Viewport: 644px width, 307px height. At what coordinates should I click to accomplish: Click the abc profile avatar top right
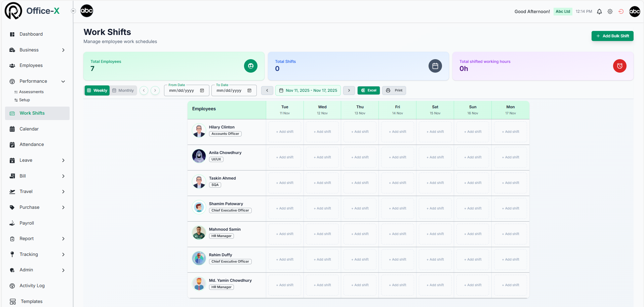click(635, 11)
